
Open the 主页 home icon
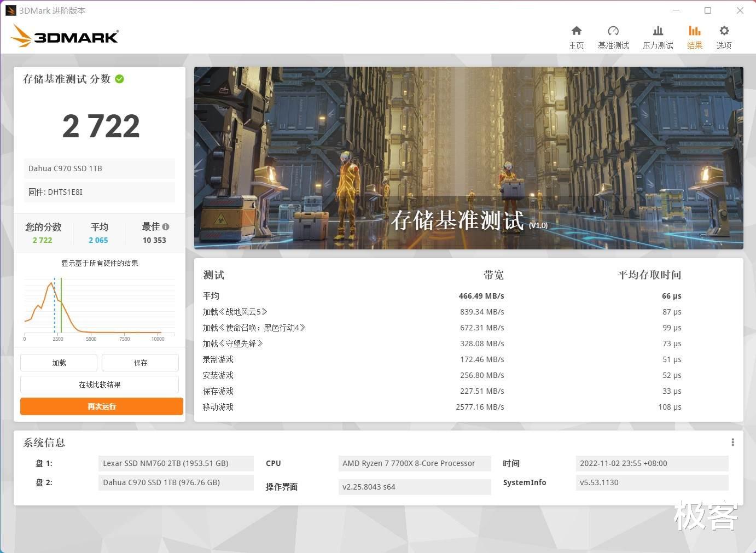576,36
